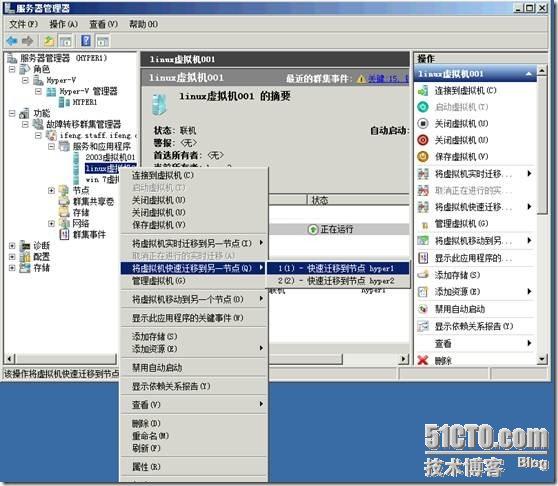Image resolution: width=558 pixels, height=486 pixels.
Task: Click the 将虚拟机实时迁移 icon in Actions pane
Action: click(423, 174)
